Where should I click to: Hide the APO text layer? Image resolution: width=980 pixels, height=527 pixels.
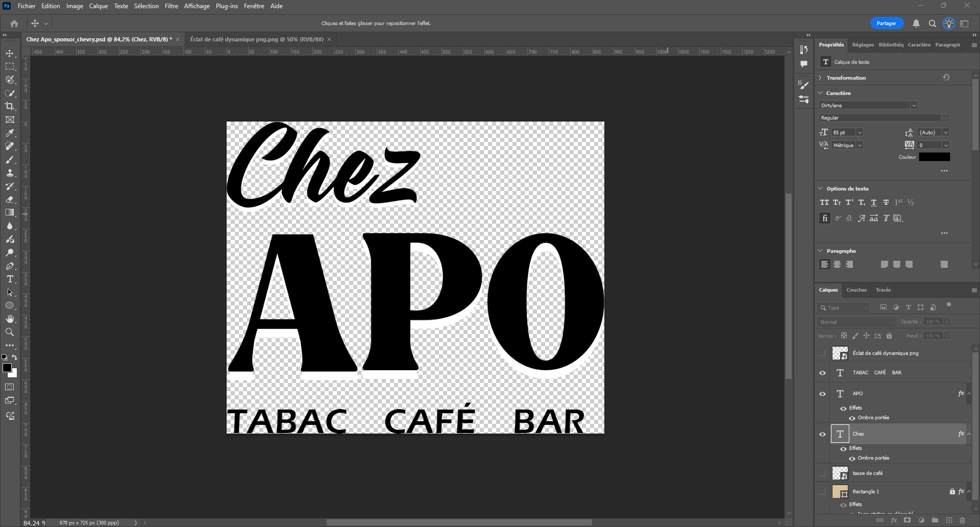(x=822, y=394)
